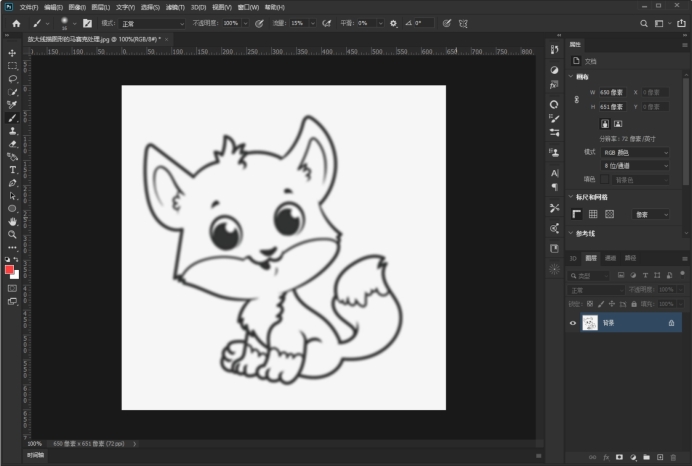The image size is (692, 466).
Task: Open the smoothing 0% dropdown arrow
Action: click(x=380, y=23)
